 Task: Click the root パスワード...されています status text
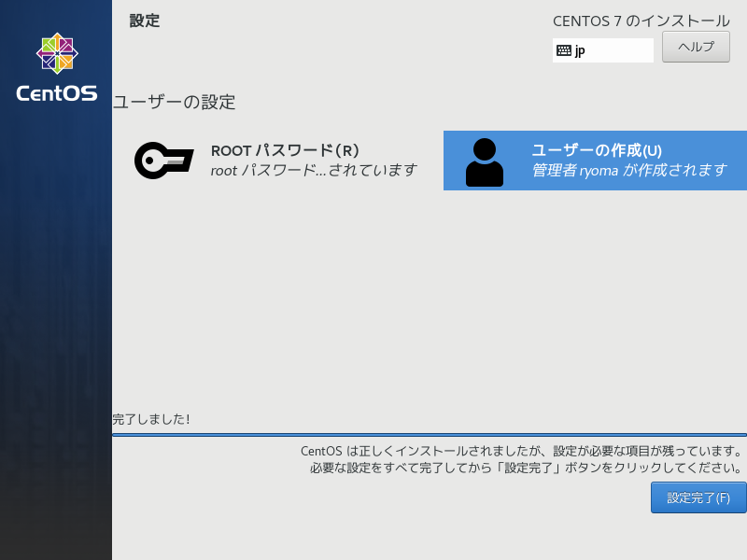(314, 170)
